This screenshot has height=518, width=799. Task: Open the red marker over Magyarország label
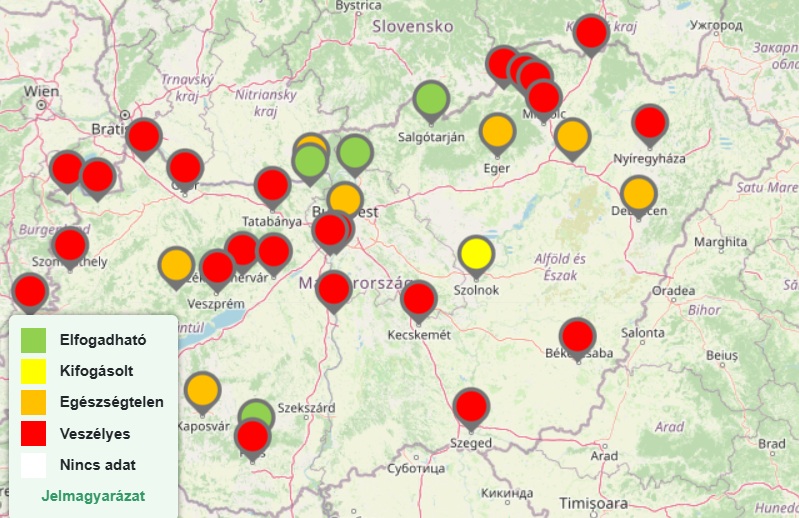point(334,290)
